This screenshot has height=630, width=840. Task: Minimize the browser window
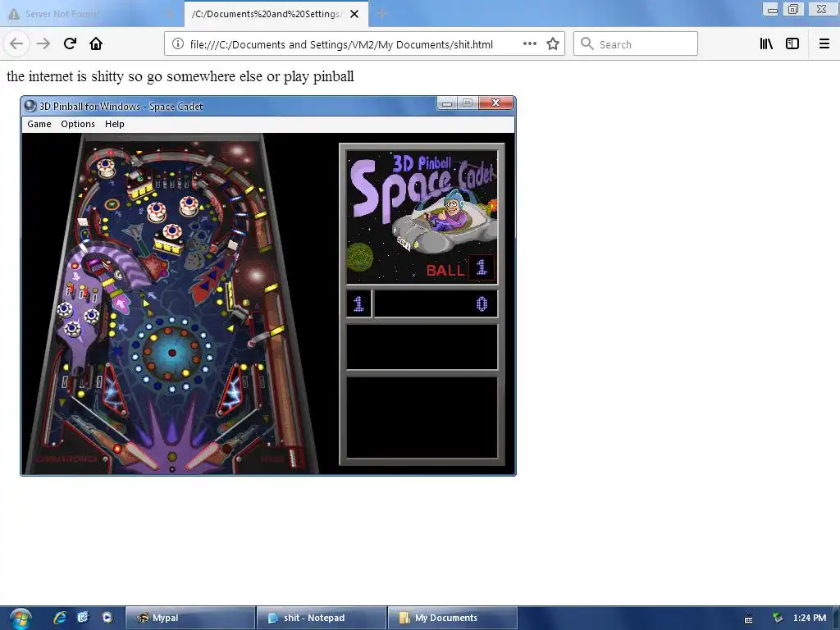click(x=770, y=9)
